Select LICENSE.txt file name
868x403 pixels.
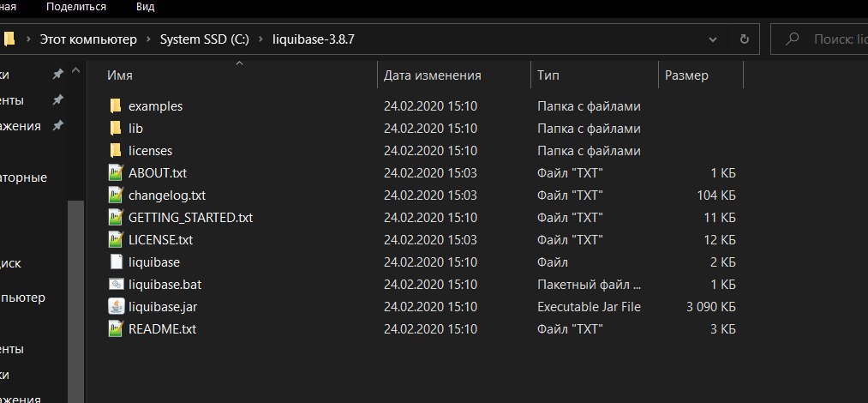tap(160, 240)
